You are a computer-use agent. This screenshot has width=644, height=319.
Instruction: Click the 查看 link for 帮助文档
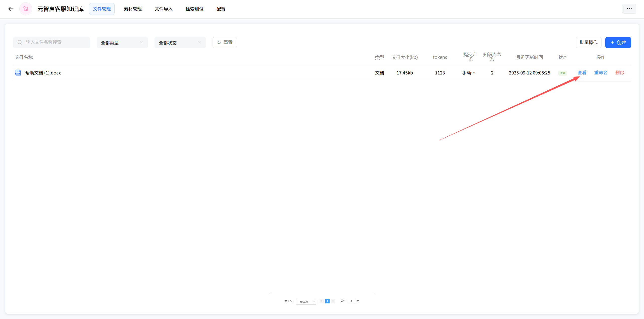point(582,73)
